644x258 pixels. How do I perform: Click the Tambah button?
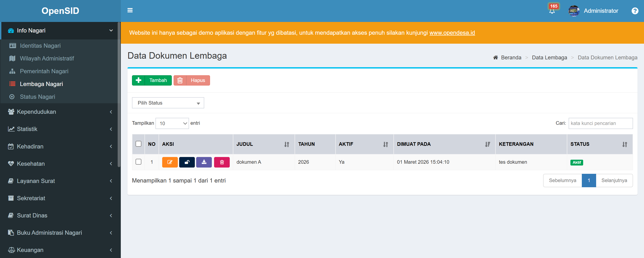[152, 80]
